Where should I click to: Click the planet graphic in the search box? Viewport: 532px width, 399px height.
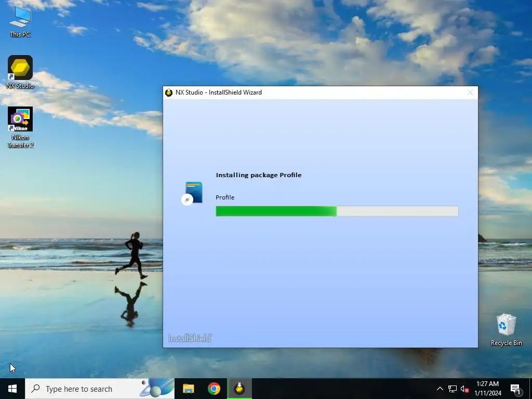[157, 389]
